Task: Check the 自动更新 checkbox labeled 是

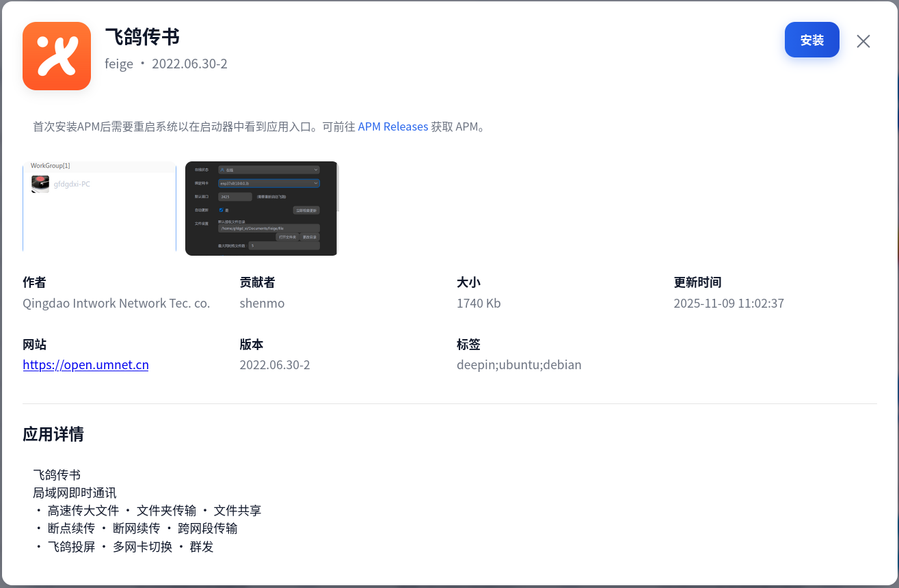Action: tap(222, 210)
